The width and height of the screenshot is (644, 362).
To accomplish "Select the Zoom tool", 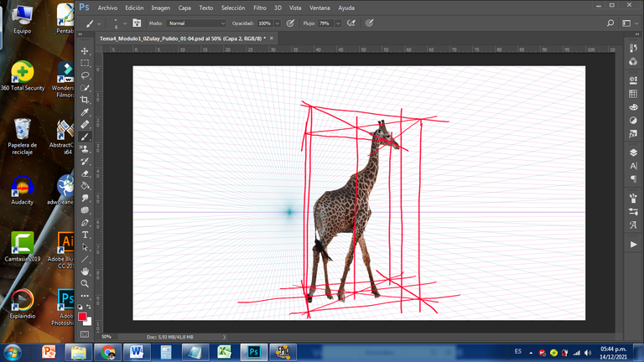I will pos(85,283).
